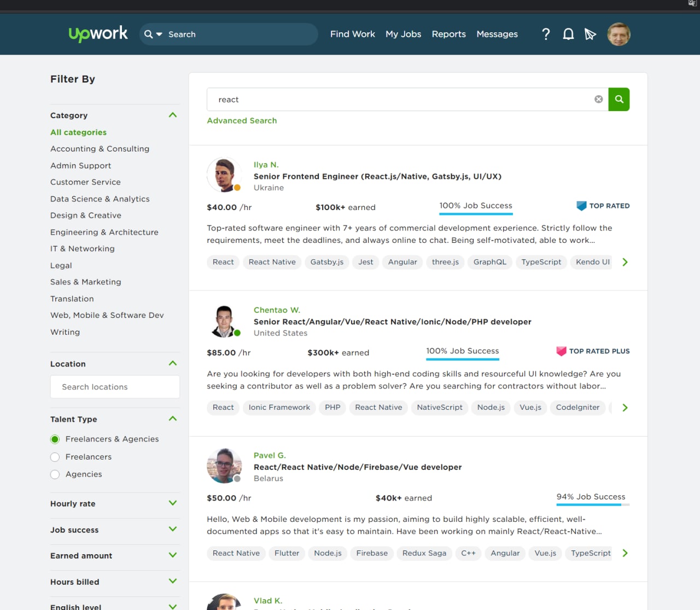Collapse the Location filter section

tap(173, 363)
